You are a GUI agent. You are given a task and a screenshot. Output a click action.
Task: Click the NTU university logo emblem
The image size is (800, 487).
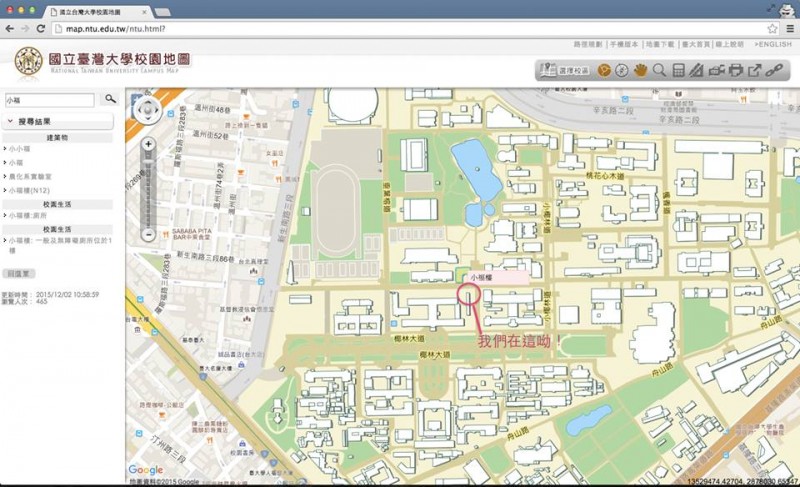pos(28,61)
